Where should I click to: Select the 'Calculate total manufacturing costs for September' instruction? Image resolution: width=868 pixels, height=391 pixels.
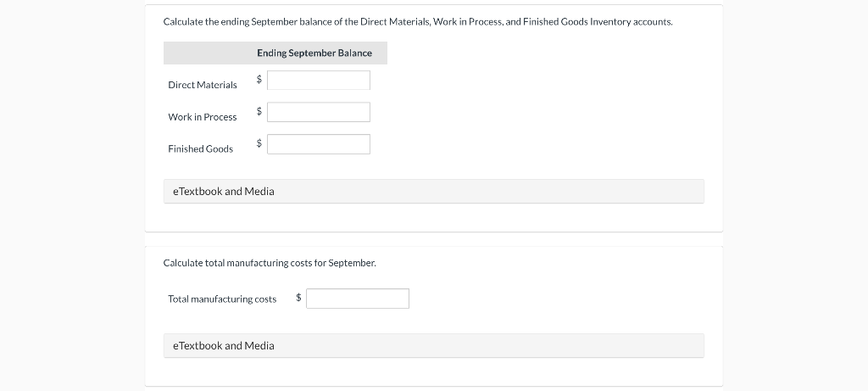tap(270, 263)
